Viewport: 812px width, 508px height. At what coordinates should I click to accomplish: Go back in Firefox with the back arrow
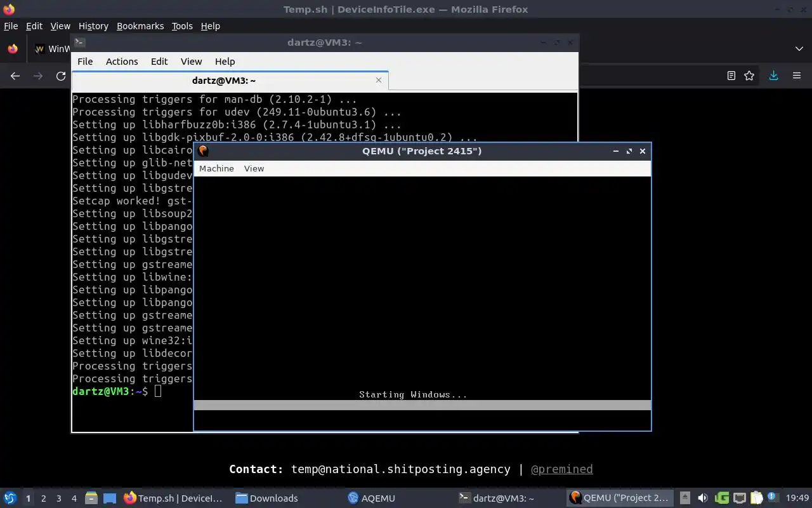tap(15, 76)
